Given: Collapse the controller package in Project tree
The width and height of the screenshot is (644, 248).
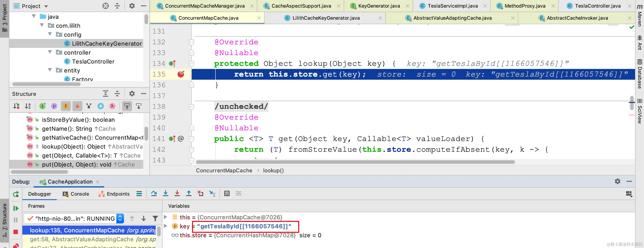Looking at the screenshot, I should coord(50,52).
